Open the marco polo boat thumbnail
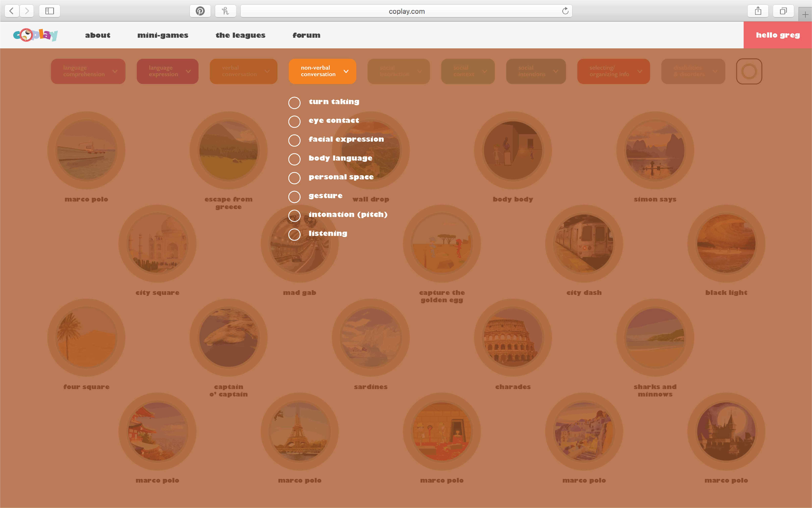This screenshot has width=812, height=508. pos(86,150)
